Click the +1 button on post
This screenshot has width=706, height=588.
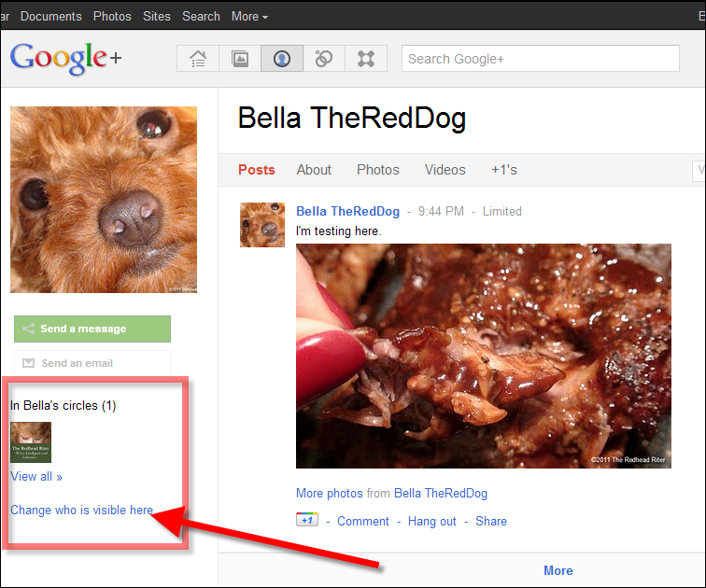click(307, 520)
